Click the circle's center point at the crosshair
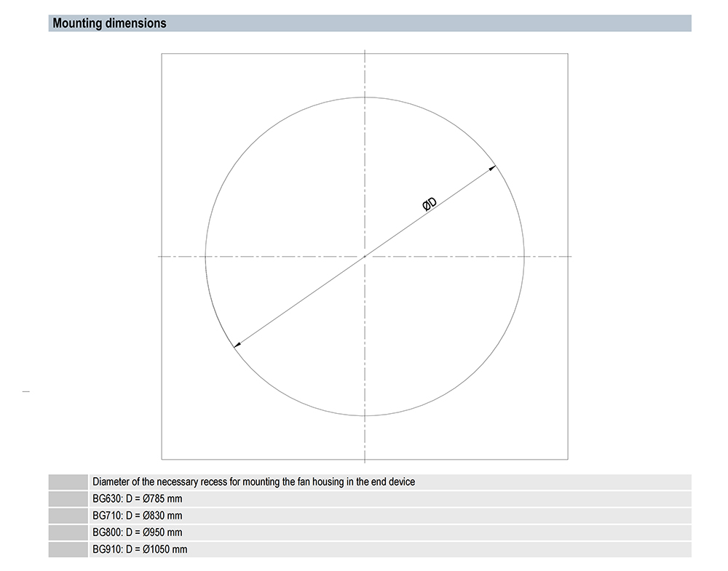This screenshot has width=728, height=571. tap(364, 256)
